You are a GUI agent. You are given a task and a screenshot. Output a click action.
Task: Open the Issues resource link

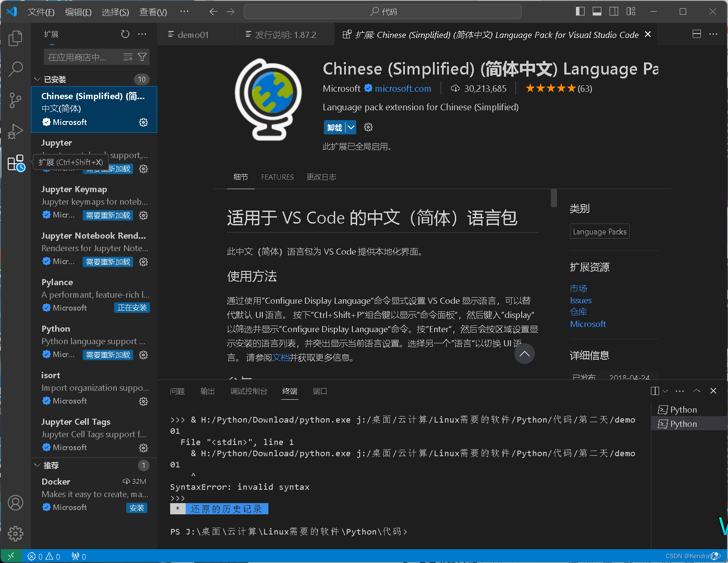[x=581, y=300]
